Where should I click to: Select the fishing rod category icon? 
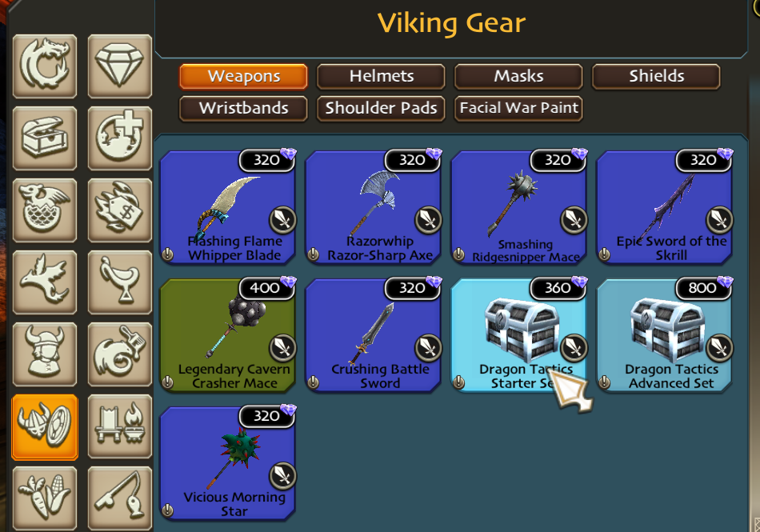pos(120,498)
